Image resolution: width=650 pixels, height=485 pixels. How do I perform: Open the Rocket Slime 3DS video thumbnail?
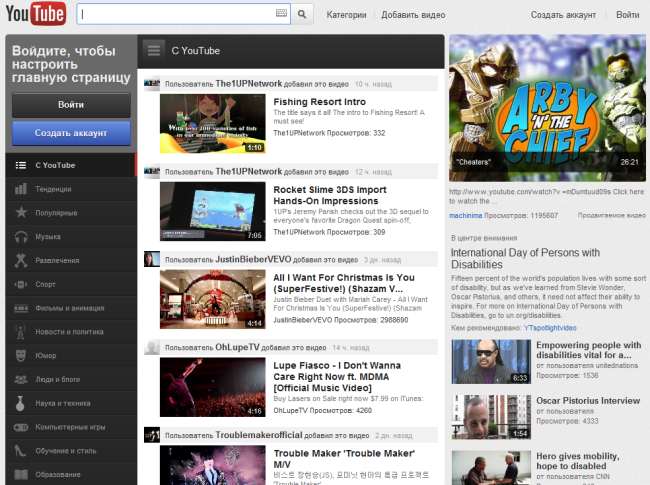(x=213, y=211)
